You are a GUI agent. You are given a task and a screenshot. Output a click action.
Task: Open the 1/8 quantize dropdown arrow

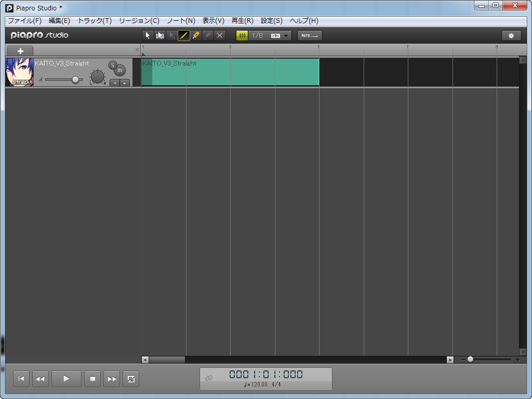(x=286, y=36)
